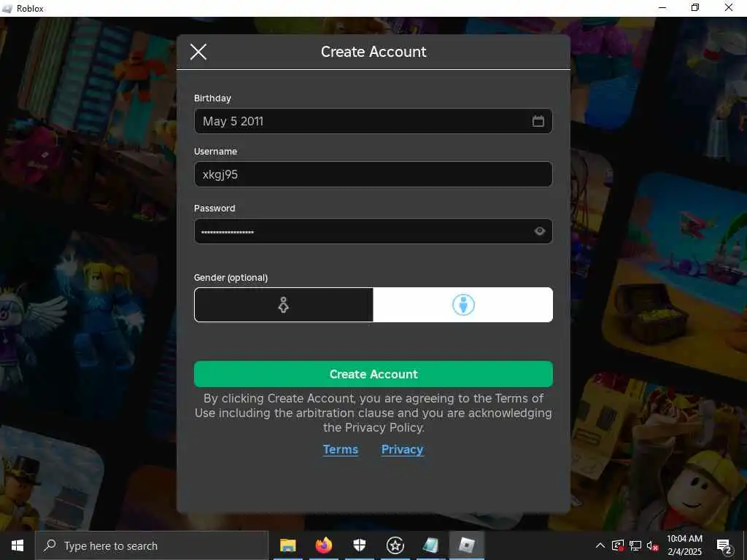Open File Explorer from the taskbar
This screenshot has width=747, height=560.
(287, 545)
